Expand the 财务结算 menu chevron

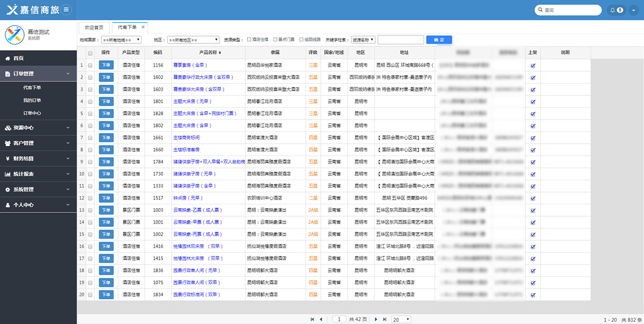pos(68,158)
